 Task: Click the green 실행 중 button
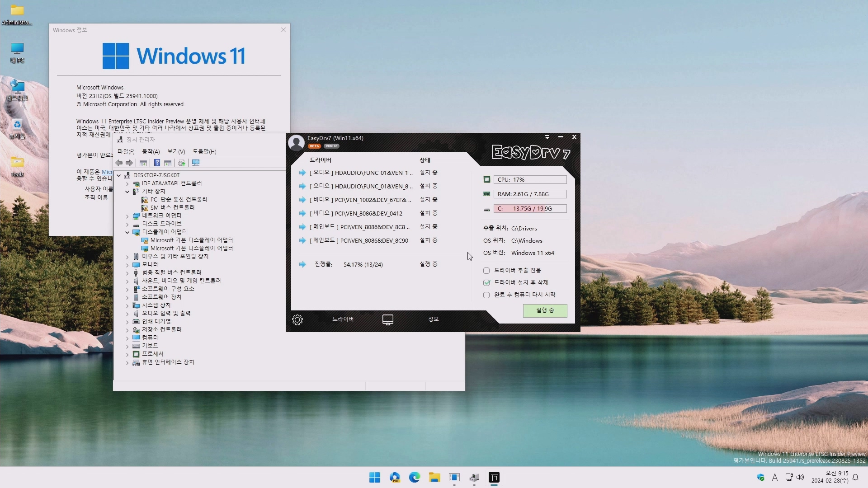545,310
